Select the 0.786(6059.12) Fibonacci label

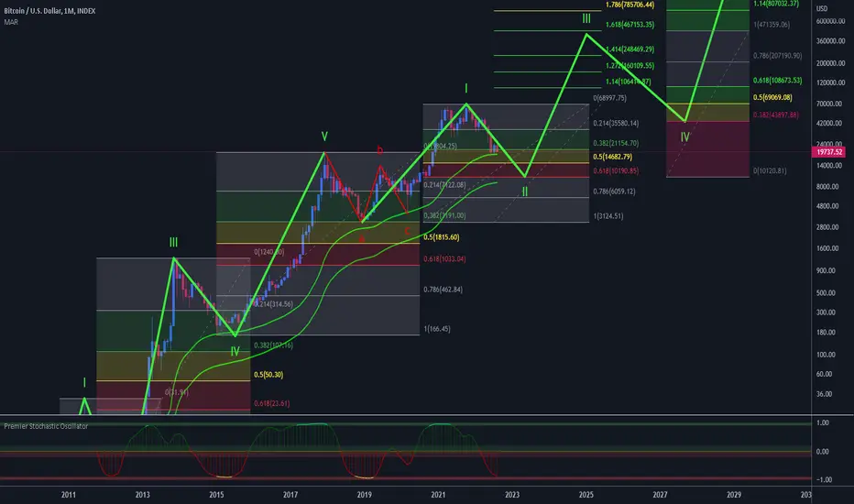tap(614, 192)
